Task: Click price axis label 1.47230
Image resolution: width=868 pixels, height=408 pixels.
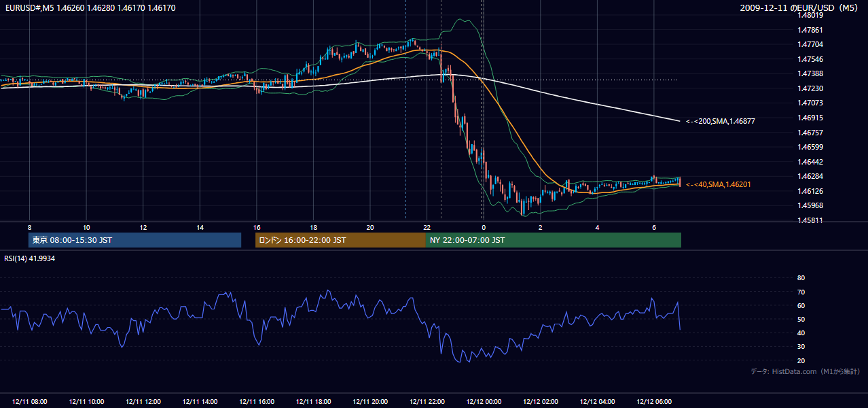Action: pos(811,88)
